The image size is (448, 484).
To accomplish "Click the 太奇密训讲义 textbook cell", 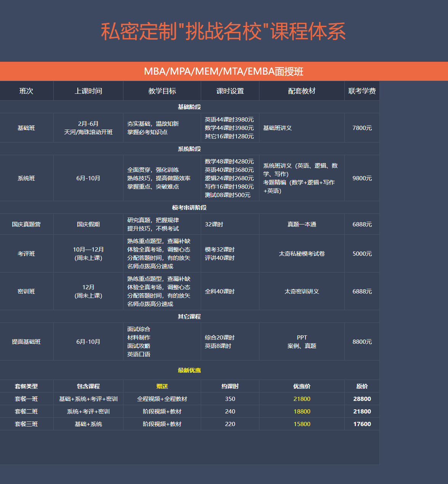I will tap(302, 292).
